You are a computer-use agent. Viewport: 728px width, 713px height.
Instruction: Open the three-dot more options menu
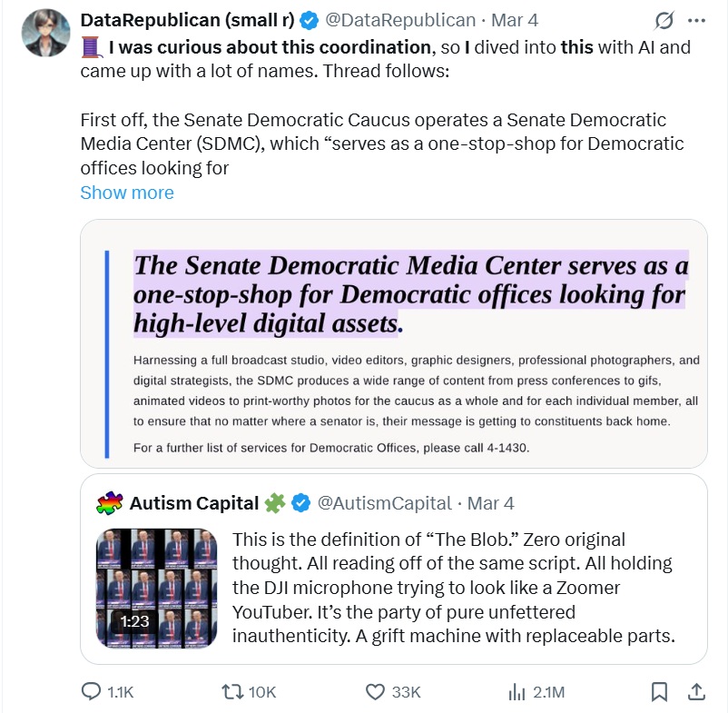click(696, 20)
